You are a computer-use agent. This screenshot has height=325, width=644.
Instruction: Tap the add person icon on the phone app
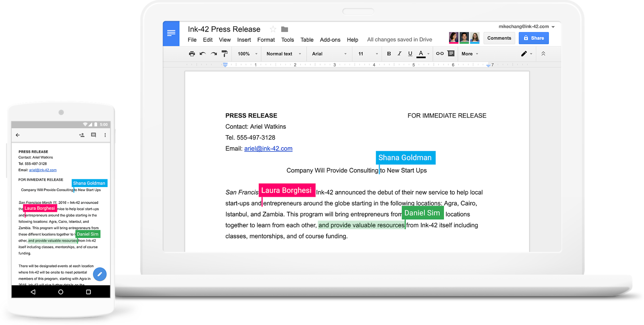click(81, 135)
